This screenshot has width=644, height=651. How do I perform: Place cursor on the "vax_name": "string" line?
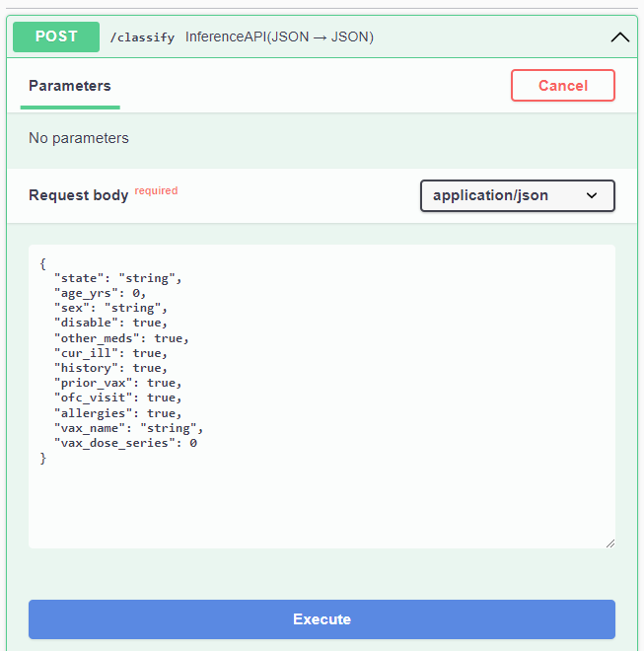(x=129, y=428)
